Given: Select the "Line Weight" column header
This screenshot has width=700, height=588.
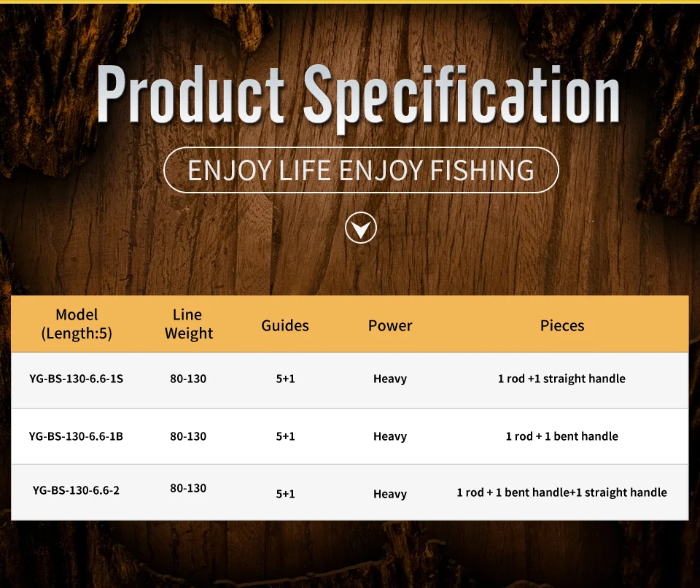Looking at the screenshot, I should [188, 325].
